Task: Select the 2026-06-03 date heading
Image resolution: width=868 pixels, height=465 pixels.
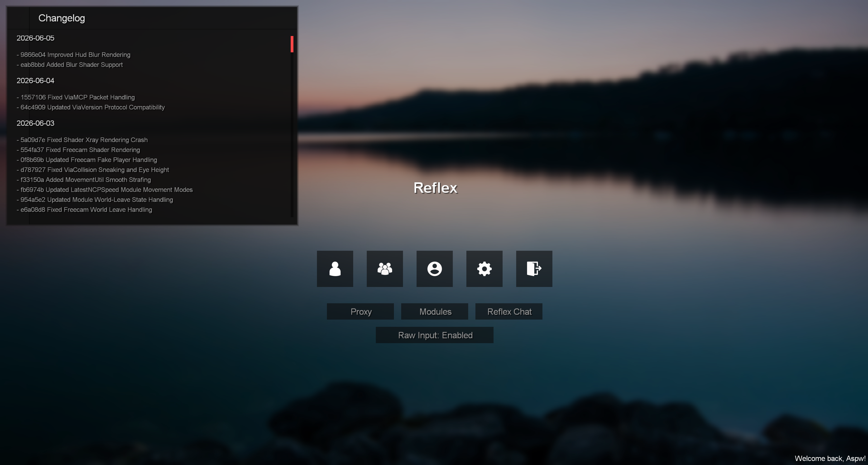Action: tap(35, 123)
